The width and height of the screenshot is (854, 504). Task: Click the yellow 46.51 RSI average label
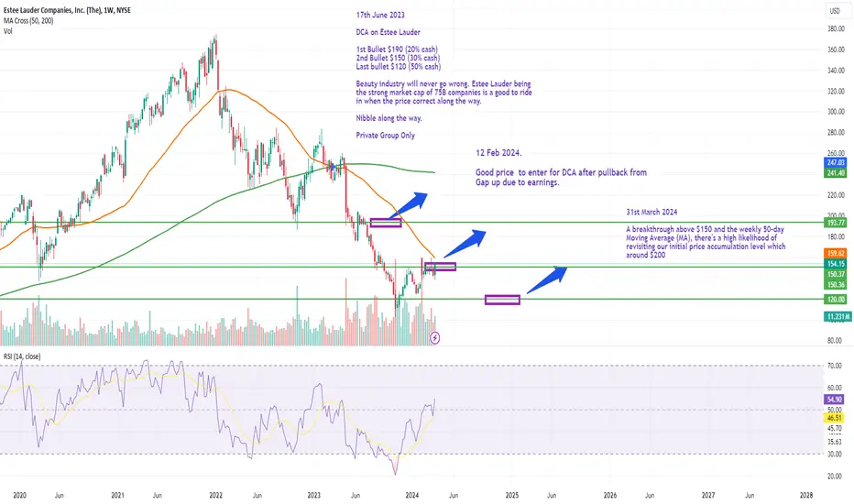[835, 418]
